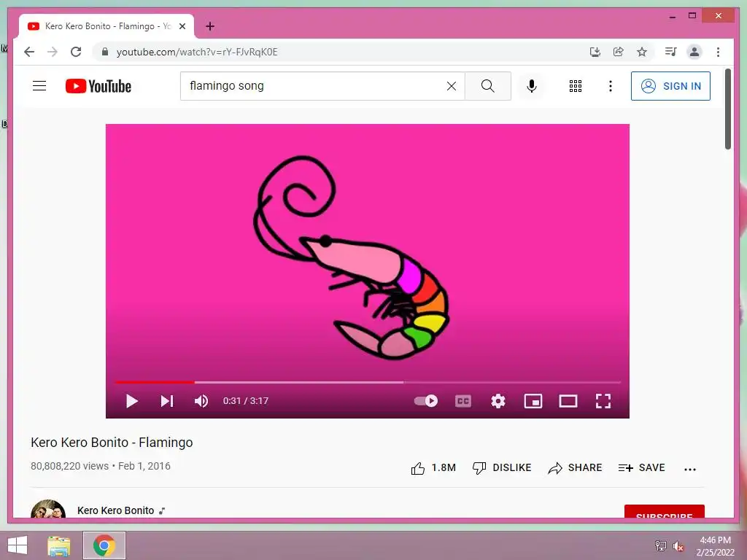Click the 0:31 / 3:17 time display
The image size is (747, 560).
pyautogui.click(x=246, y=401)
